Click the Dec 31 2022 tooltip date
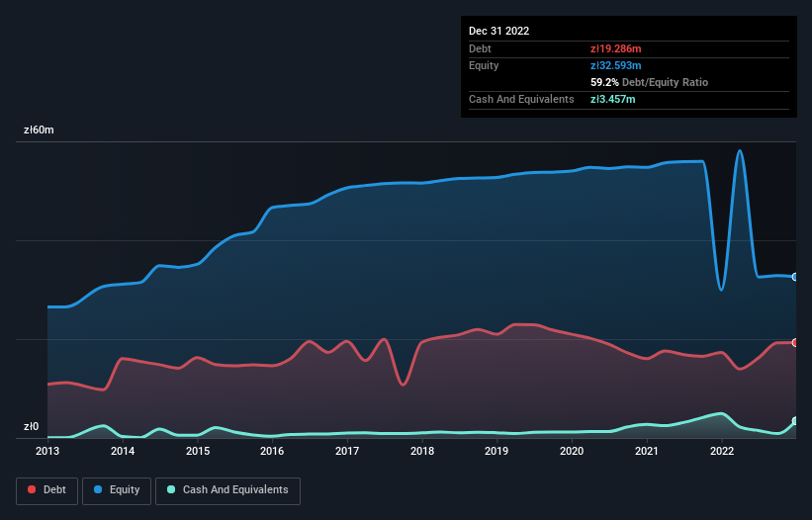812x520 pixels. pyautogui.click(x=498, y=31)
